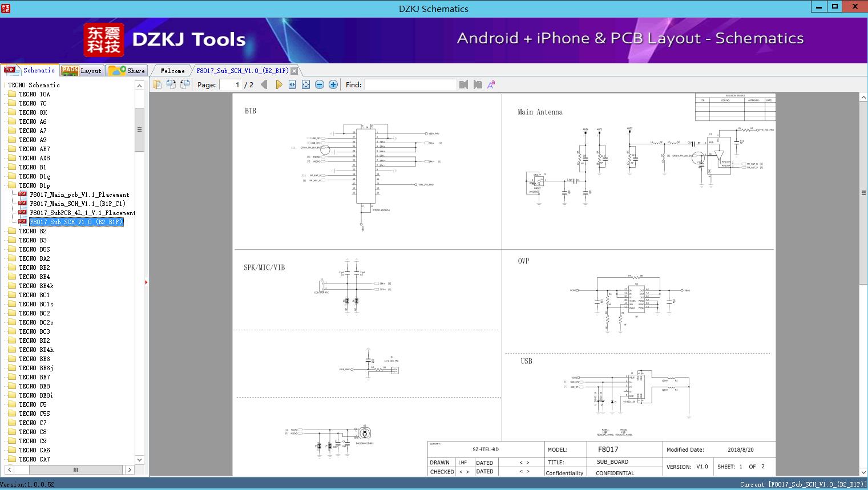Image resolution: width=868 pixels, height=490 pixels.
Task: Toggle the match case search option icon
Action: point(491,84)
